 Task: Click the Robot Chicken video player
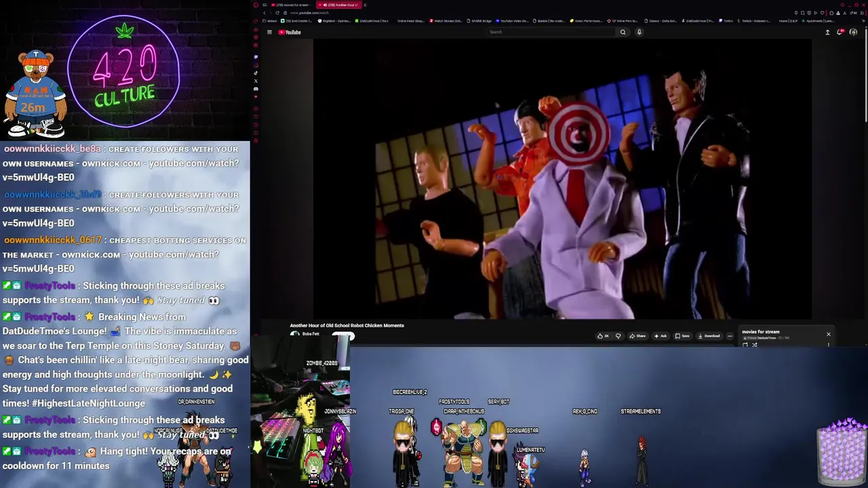(562, 179)
